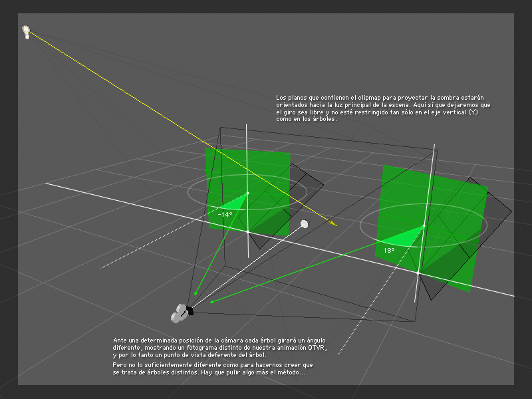Click the -14° angle label

click(x=225, y=214)
